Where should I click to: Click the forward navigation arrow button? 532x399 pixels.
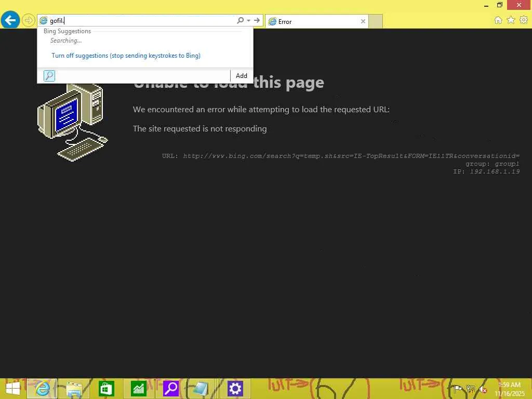tap(29, 20)
